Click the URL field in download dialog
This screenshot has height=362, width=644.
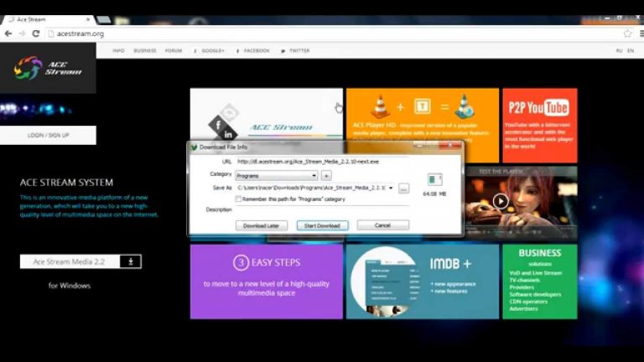point(322,162)
